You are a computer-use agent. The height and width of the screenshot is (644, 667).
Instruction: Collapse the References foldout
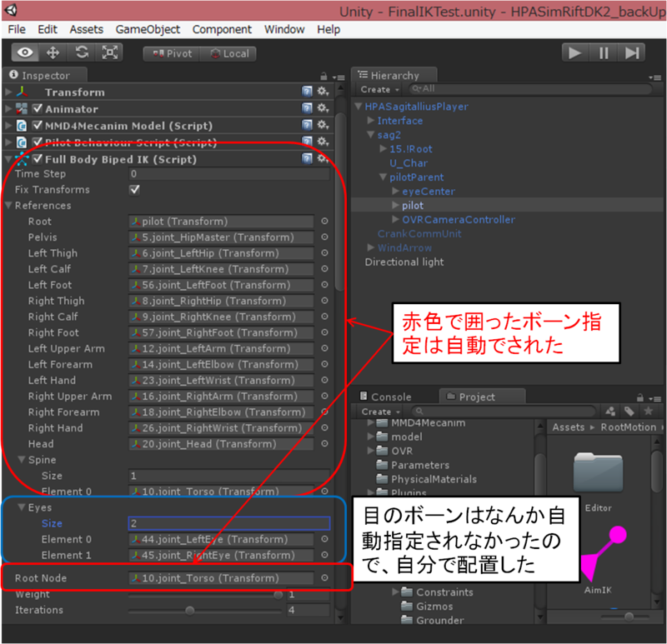8,205
